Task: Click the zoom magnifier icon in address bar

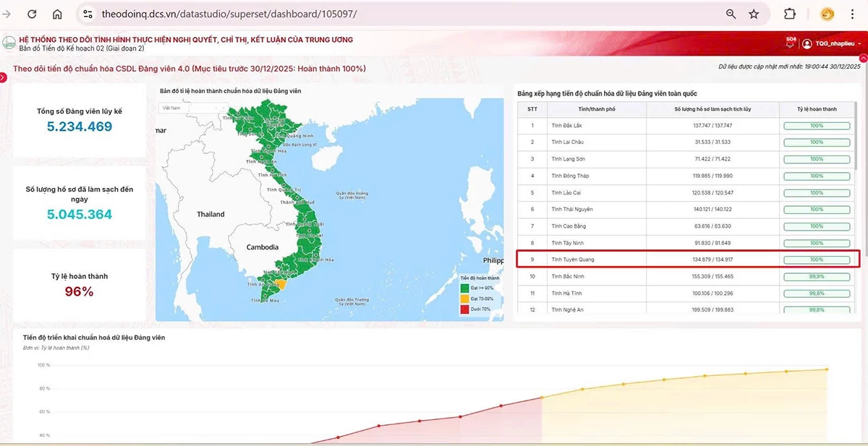Action: tap(731, 14)
